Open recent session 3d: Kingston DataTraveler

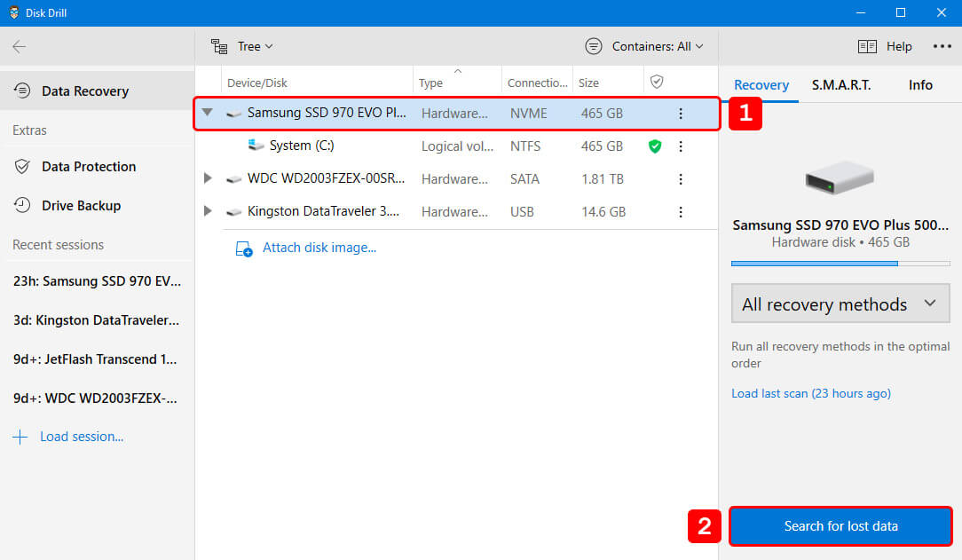coord(97,320)
